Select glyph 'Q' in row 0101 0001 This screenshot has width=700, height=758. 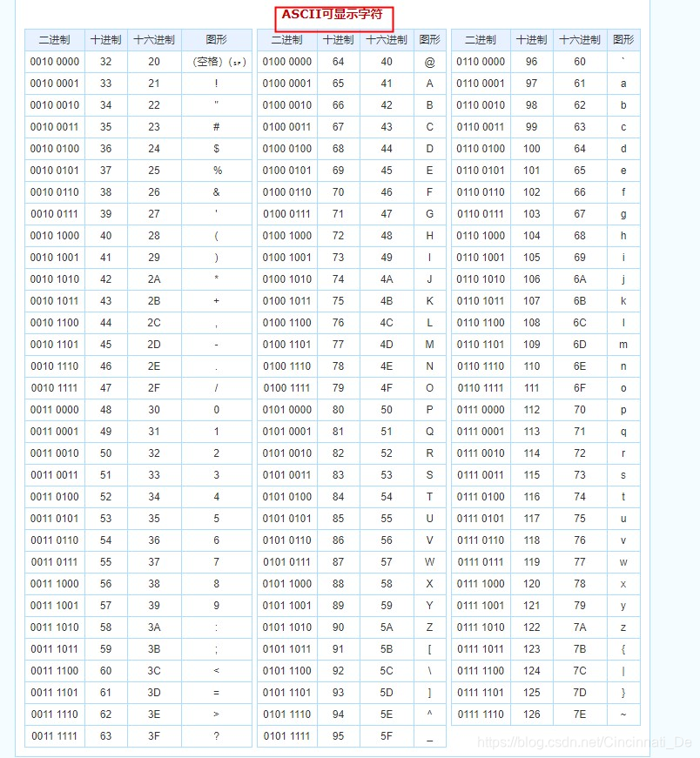(x=429, y=432)
